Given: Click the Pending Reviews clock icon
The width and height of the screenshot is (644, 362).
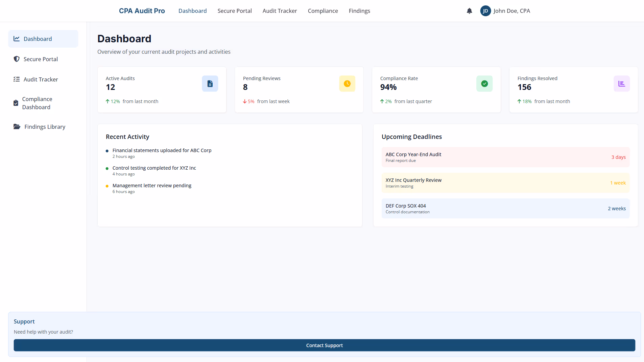Looking at the screenshot, I should (347, 83).
